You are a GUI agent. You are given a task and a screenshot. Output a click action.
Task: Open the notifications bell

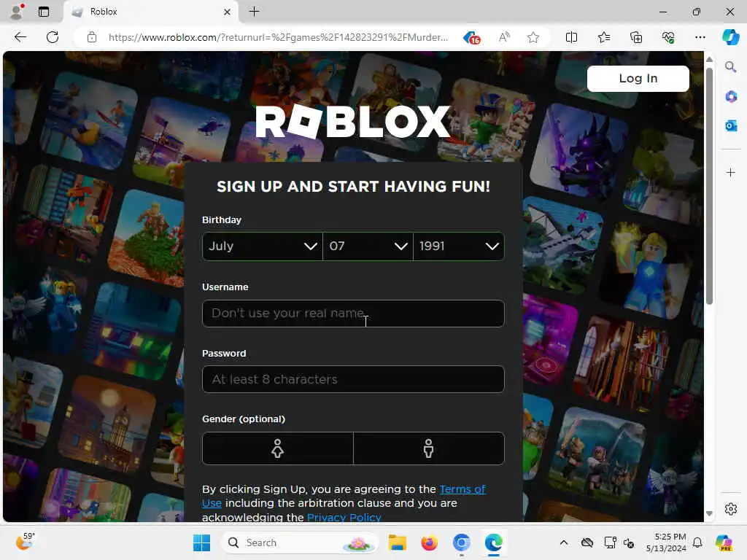click(697, 542)
